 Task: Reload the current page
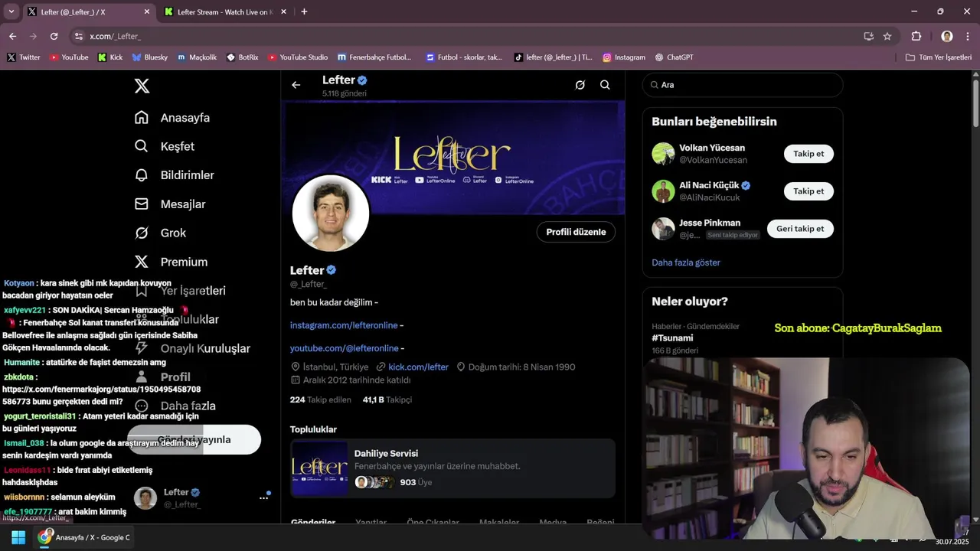(x=54, y=36)
